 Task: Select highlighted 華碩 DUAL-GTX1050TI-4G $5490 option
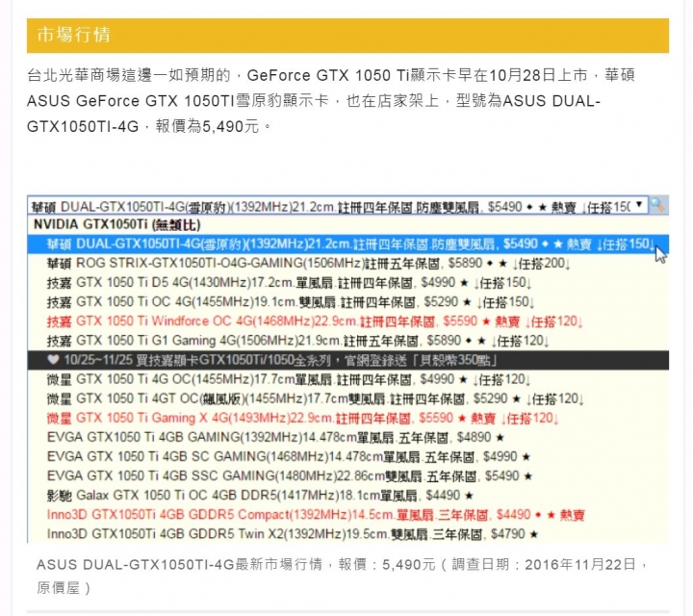coord(347,244)
